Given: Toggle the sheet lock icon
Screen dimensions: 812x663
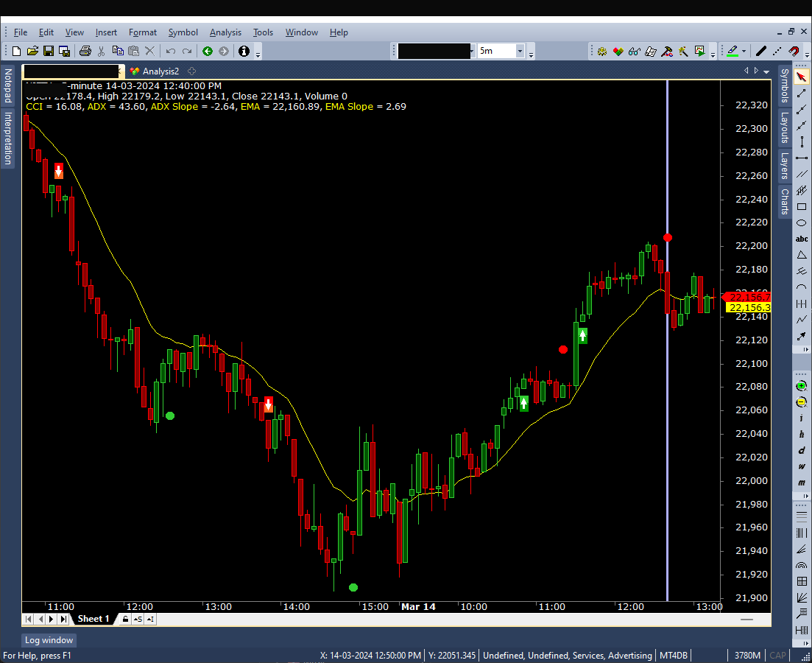Looking at the screenshot, I should (x=125, y=619).
